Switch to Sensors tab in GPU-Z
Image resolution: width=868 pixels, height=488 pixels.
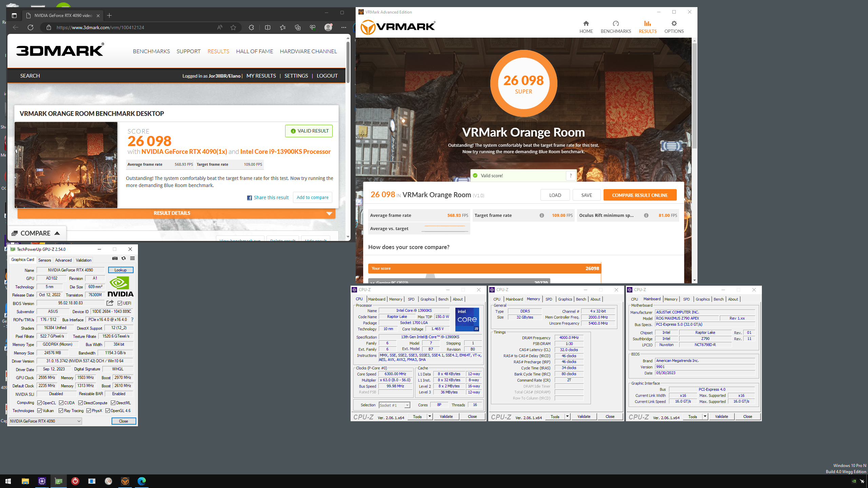coord(44,260)
